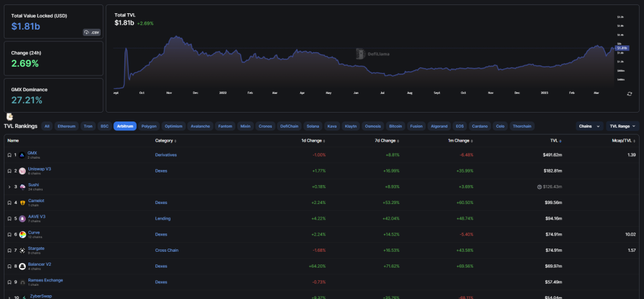
Task: Sort the table by 1m Change
Action: pos(460,140)
